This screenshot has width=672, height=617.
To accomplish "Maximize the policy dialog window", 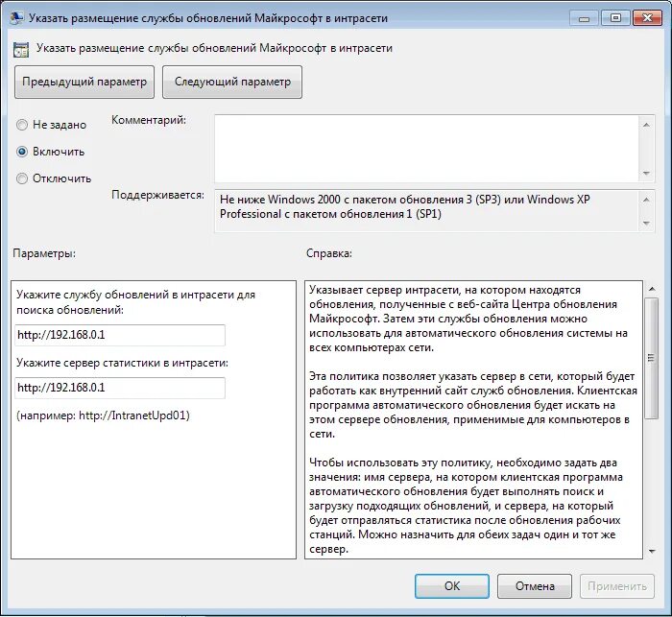I will [615, 18].
